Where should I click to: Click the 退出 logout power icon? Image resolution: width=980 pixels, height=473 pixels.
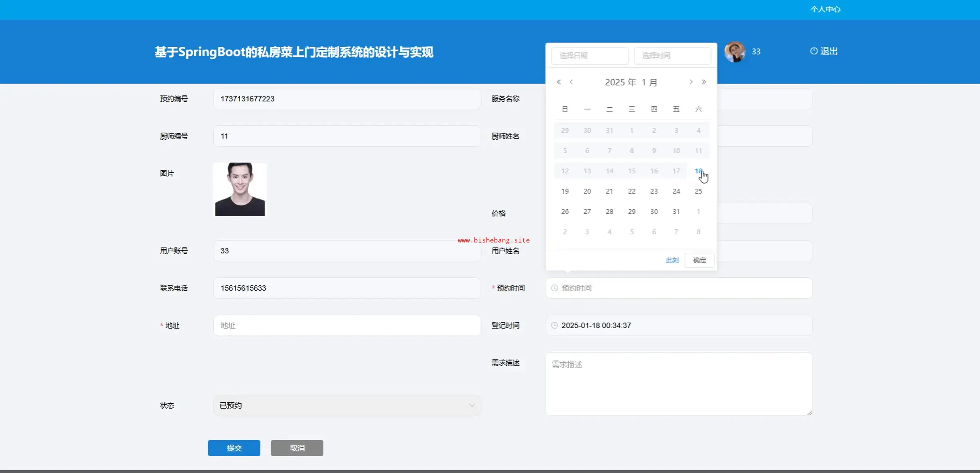click(813, 51)
